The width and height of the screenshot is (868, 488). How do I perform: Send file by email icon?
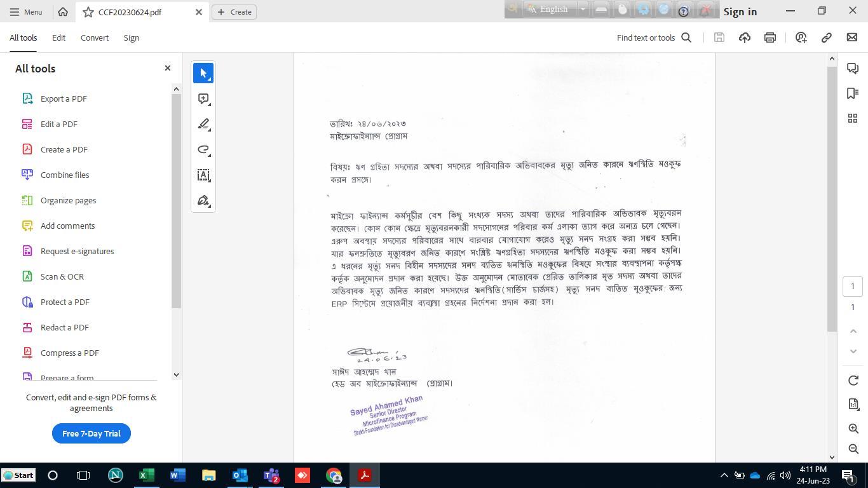(x=852, y=37)
